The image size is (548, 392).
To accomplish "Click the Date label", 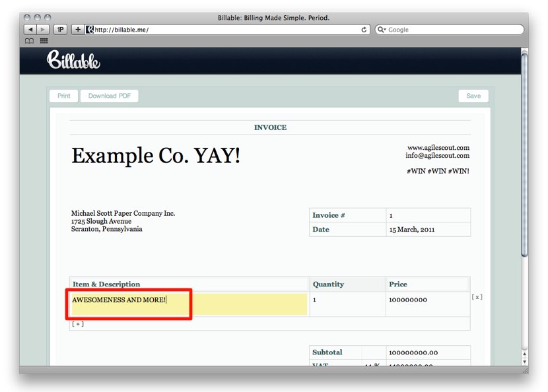I will (x=321, y=229).
